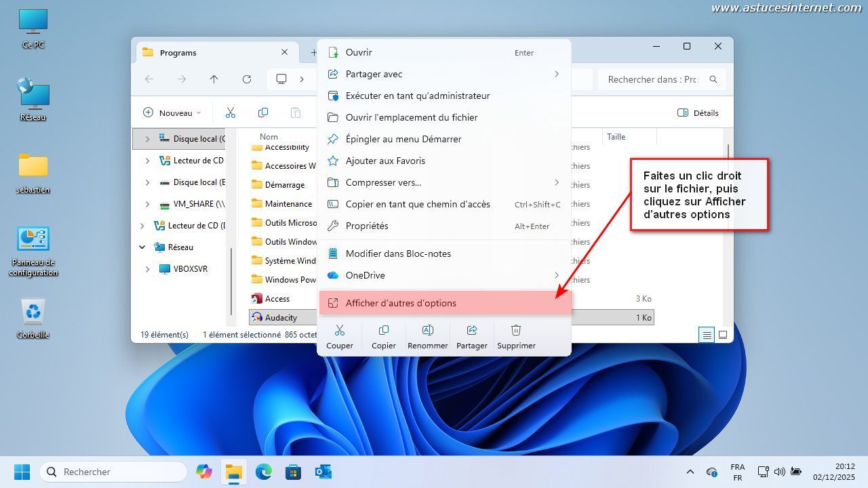Switch to large icons view toggle
The height and width of the screenshot is (488, 868).
pos(723,335)
